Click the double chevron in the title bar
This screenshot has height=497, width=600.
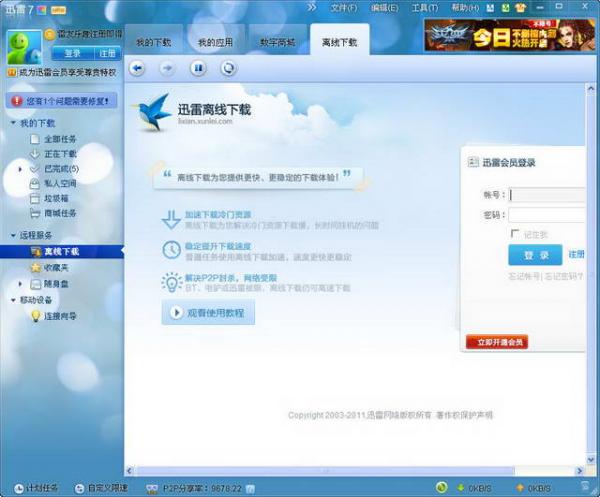[312, 7]
